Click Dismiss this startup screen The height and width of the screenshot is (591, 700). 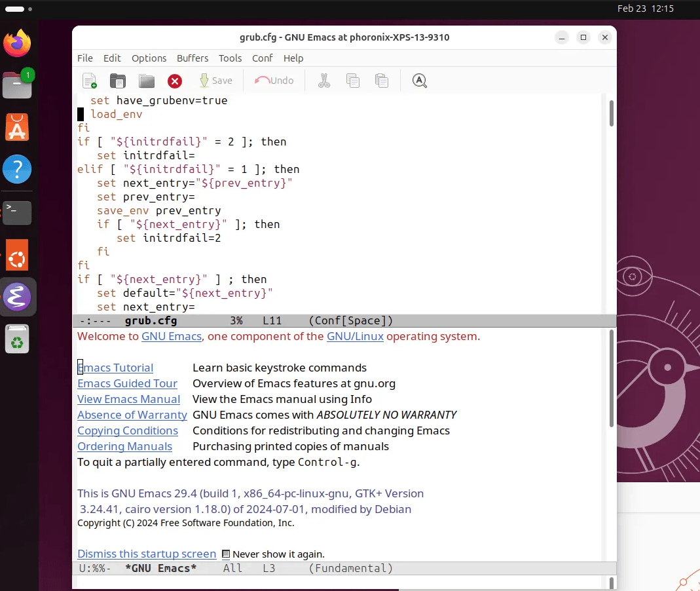pyautogui.click(x=147, y=554)
